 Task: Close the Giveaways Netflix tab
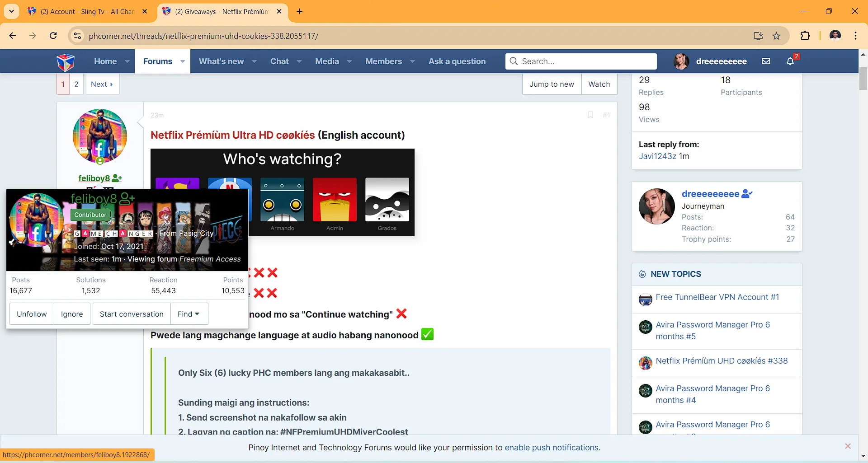[279, 11]
